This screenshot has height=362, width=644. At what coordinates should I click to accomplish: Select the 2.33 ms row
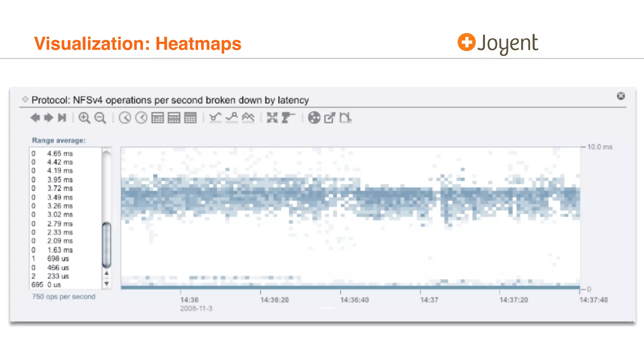(x=65, y=232)
